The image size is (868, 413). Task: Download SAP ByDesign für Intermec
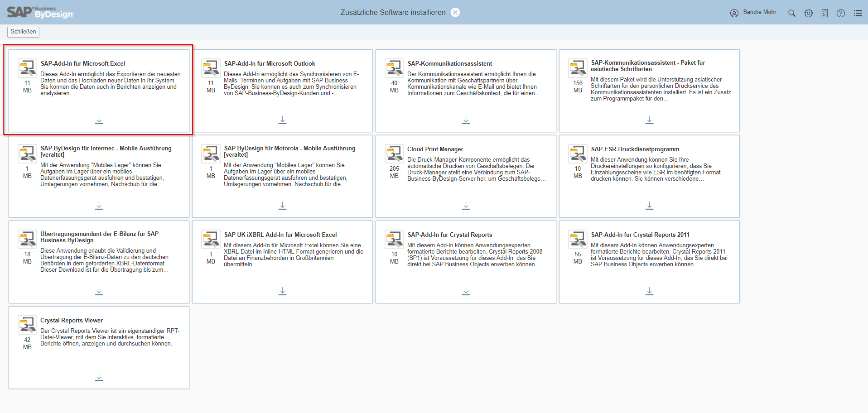coord(99,206)
